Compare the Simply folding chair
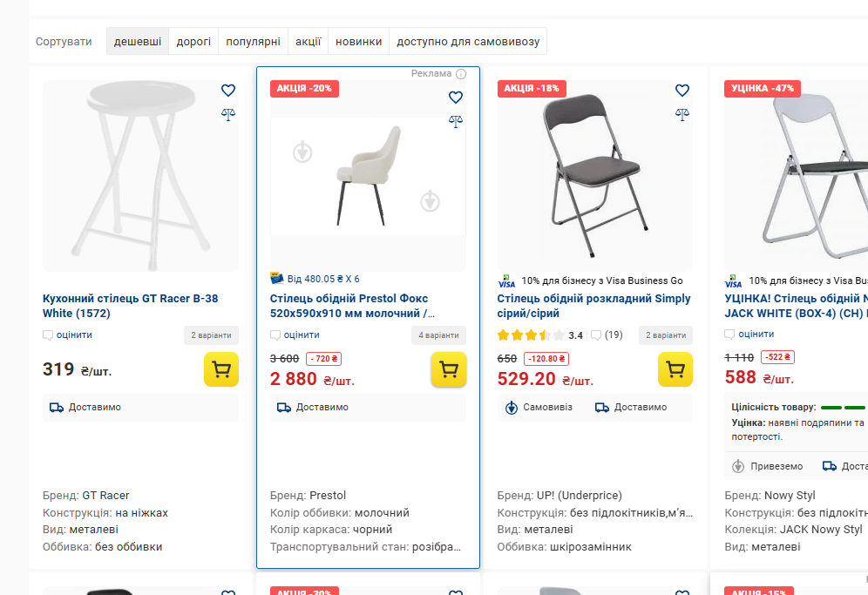 click(682, 115)
